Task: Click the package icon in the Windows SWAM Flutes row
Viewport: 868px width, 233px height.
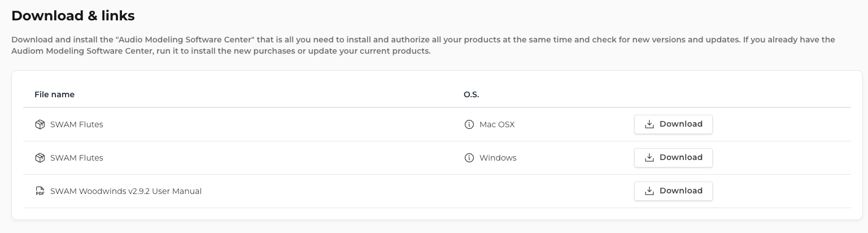Action: [x=40, y=158]
